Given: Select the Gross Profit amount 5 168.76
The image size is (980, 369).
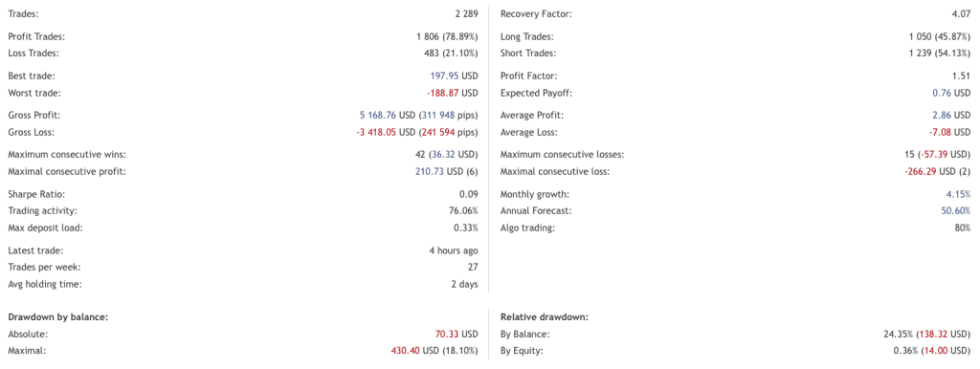Looking at the screenshot, I should click(x=377, y=116).
